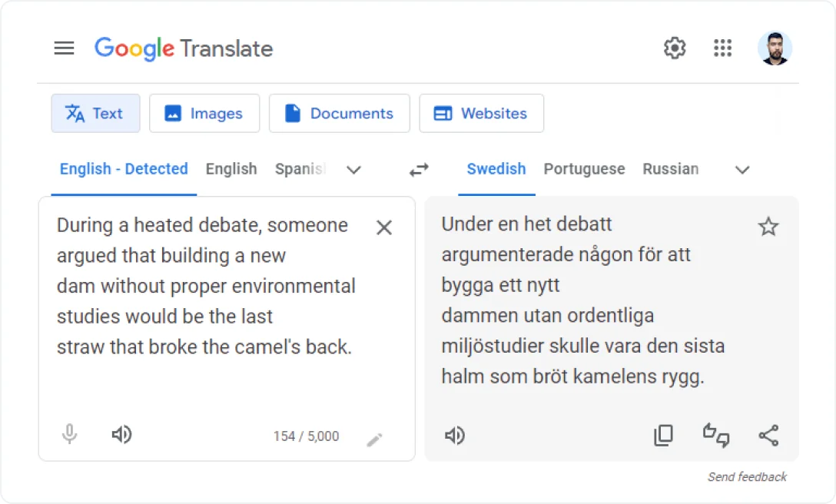
Task: Open your Google account profile picture
Action: coord(775,48)
